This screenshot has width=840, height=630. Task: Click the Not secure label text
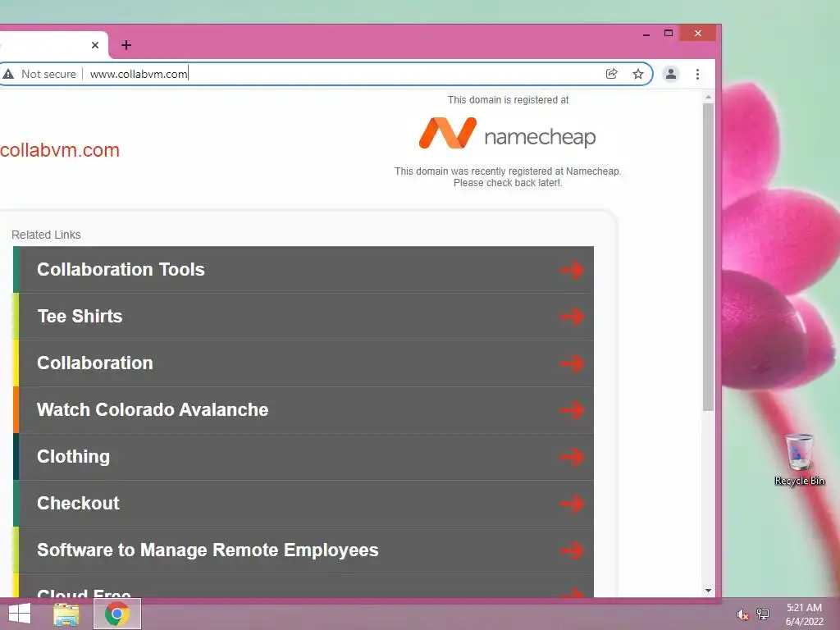(48, 74)
